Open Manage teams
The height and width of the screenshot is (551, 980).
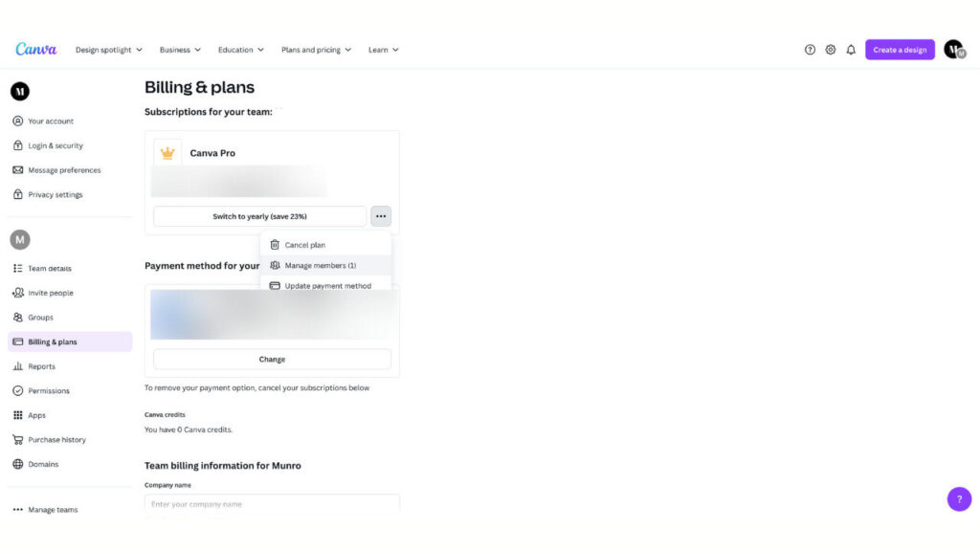click(53, 509)
